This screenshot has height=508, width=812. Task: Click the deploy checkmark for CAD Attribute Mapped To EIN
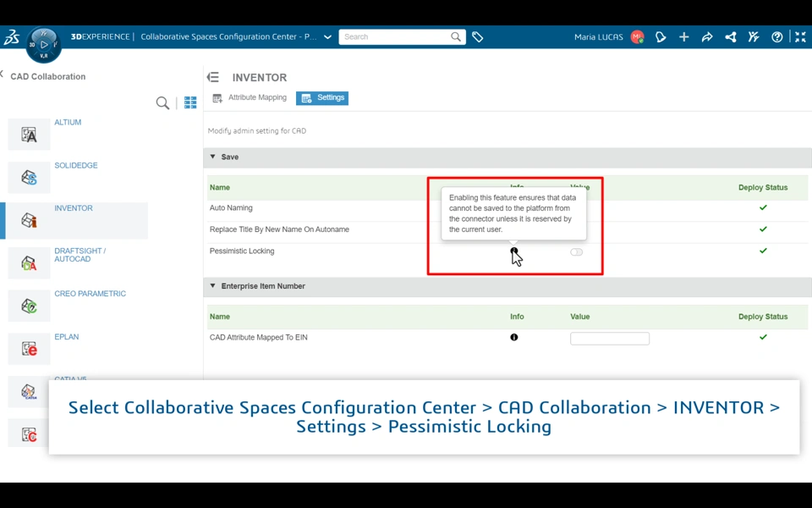coord(763,337)
